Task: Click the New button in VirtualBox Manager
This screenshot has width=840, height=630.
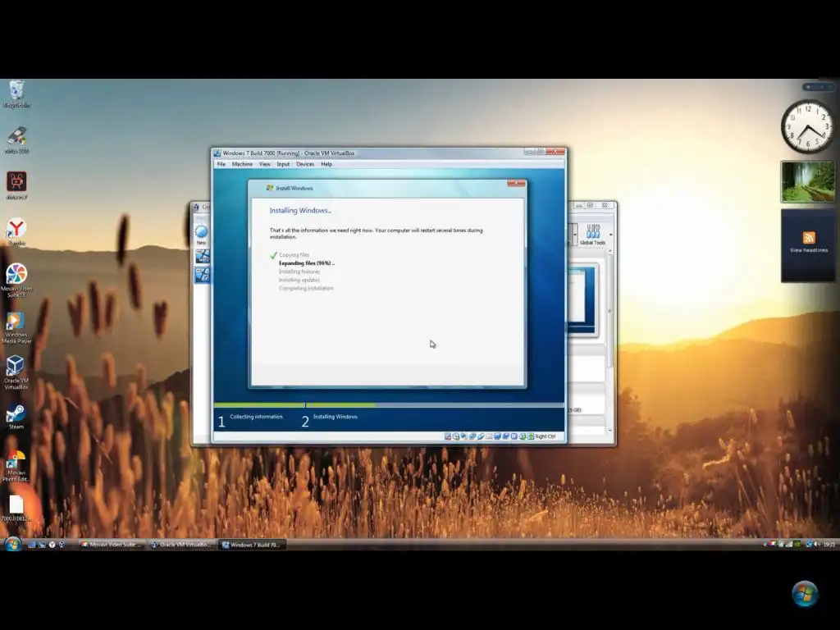Action: tap(202, 235)
